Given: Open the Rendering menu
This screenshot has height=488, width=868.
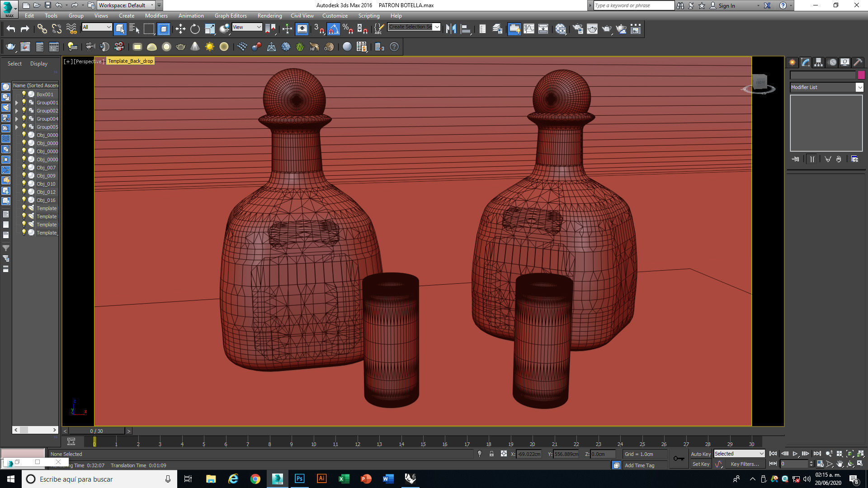Looking at the screenshot, I should point(269,15).
